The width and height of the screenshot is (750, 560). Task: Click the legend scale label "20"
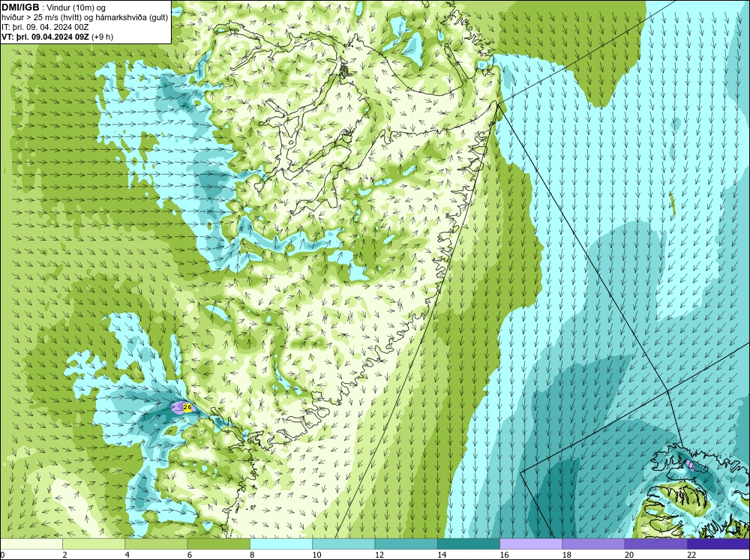pyautogui.click(x=629, y=555)
